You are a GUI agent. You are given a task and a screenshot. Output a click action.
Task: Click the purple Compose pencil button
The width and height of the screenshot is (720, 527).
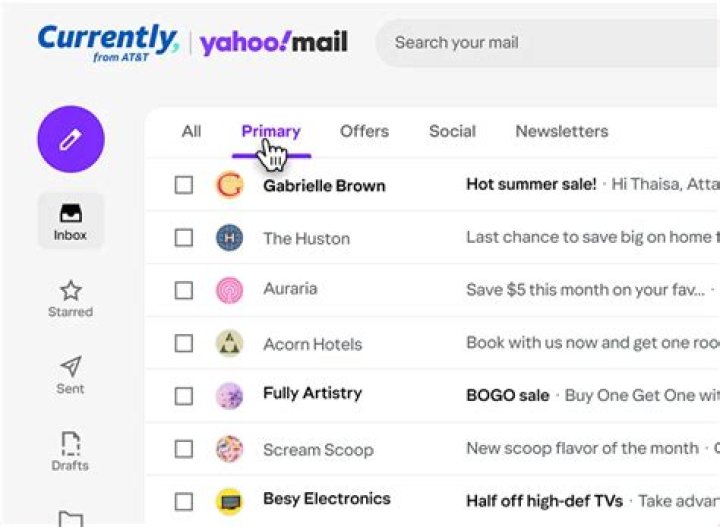(70, 139)
